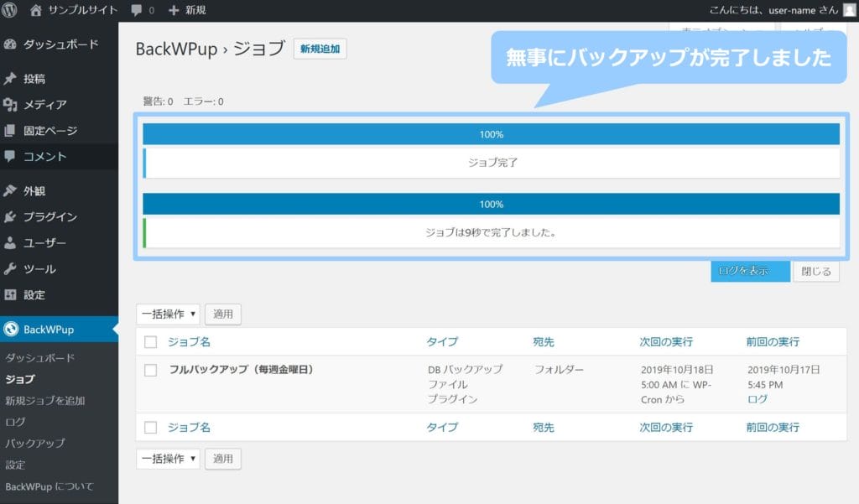Open BackWPup について submenu
Image resolution: width=859 pixels, height=504 pixels.
pyautogui.click(x=49, y=486)
